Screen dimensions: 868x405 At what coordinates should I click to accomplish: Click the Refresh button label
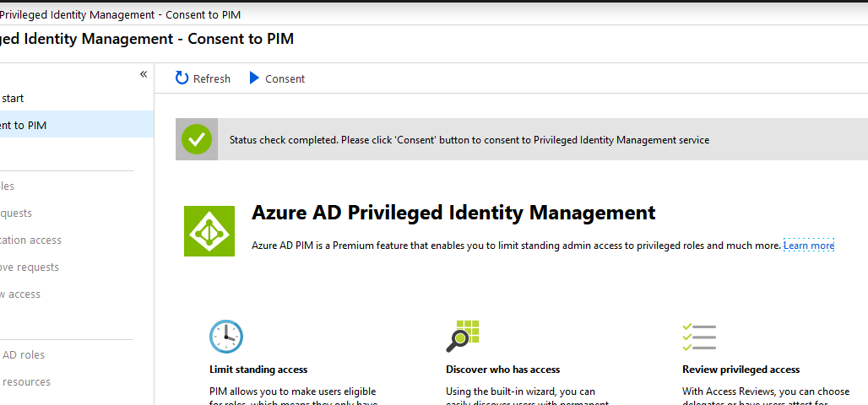(x=211, y=79)
